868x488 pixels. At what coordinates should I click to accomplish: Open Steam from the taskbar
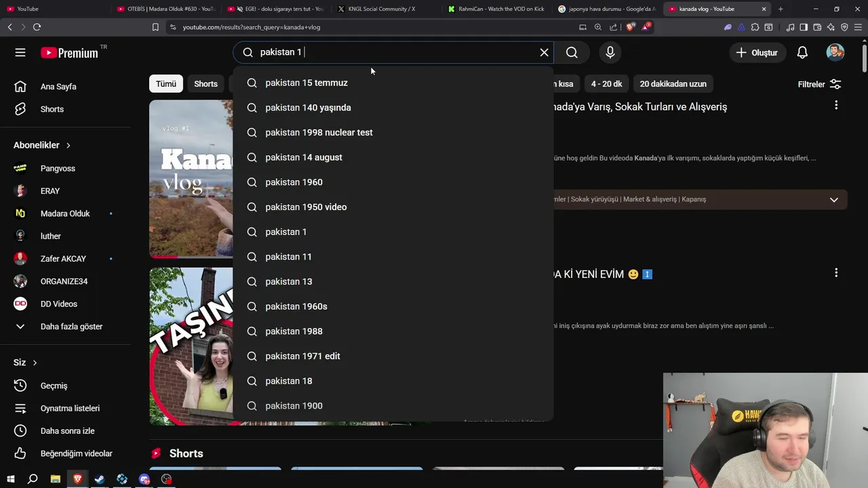(100, 479)
